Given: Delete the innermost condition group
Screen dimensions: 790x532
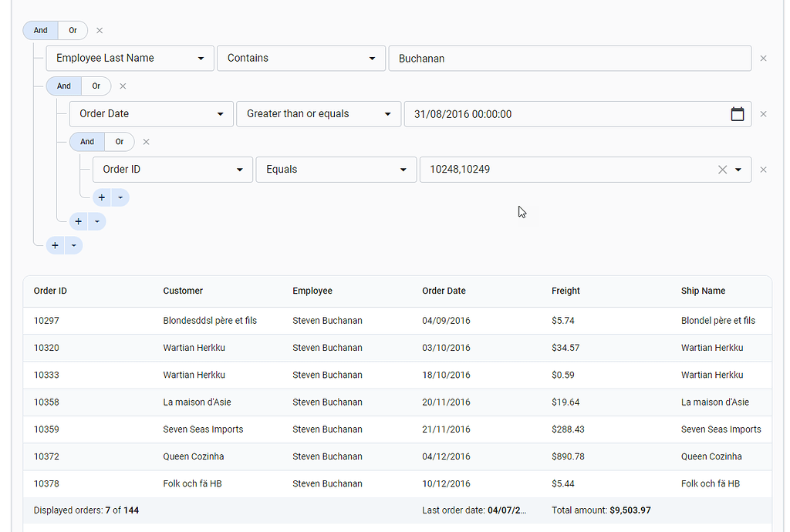Looking at the screenshot, I should (146, 142).
